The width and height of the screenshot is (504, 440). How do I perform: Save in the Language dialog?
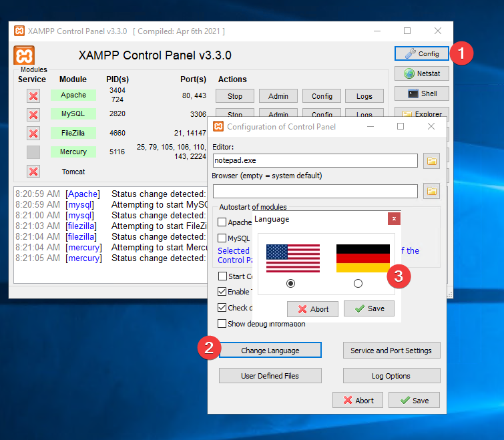[369, 308]
